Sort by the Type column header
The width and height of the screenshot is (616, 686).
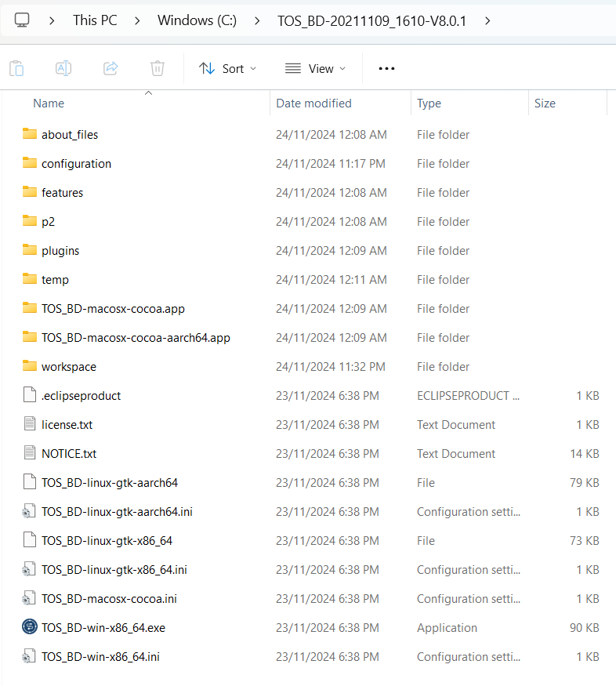pyautogui.click(x=429, y=103)
